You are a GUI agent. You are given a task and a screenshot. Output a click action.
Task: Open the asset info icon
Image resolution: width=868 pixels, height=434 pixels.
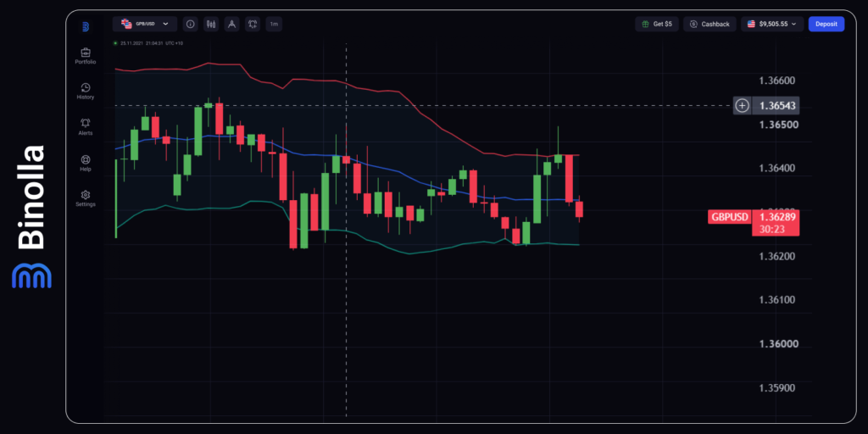point(191,24)
